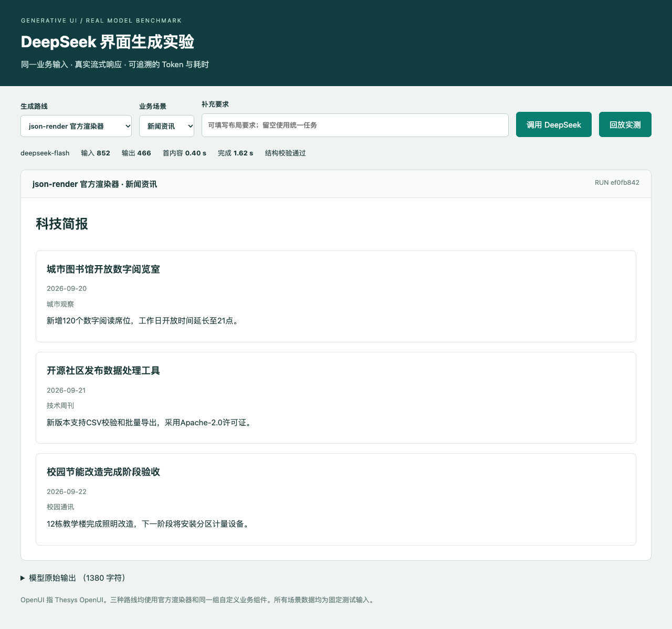Image resolution: width=672 pixels, height=629 pixels.
Task: Click the 城市图书馆开放数字阅览室 card title
Action: [x=103, y=269]
